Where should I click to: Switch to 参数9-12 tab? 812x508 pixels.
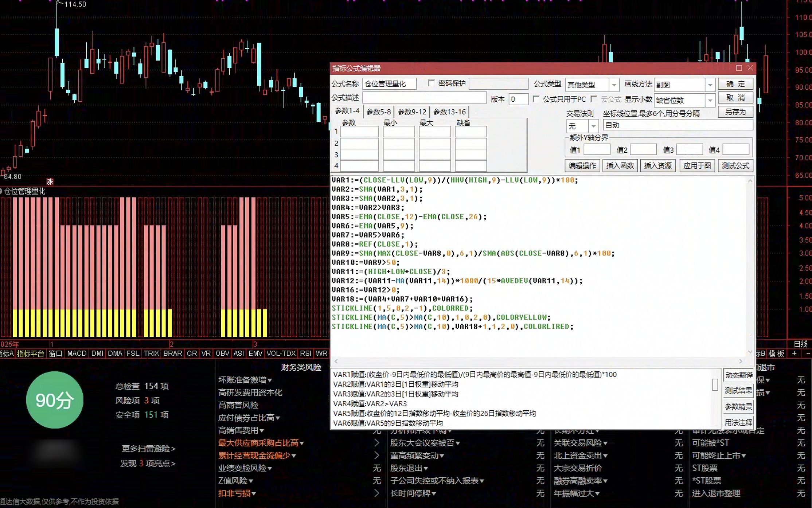coord(412,112)
